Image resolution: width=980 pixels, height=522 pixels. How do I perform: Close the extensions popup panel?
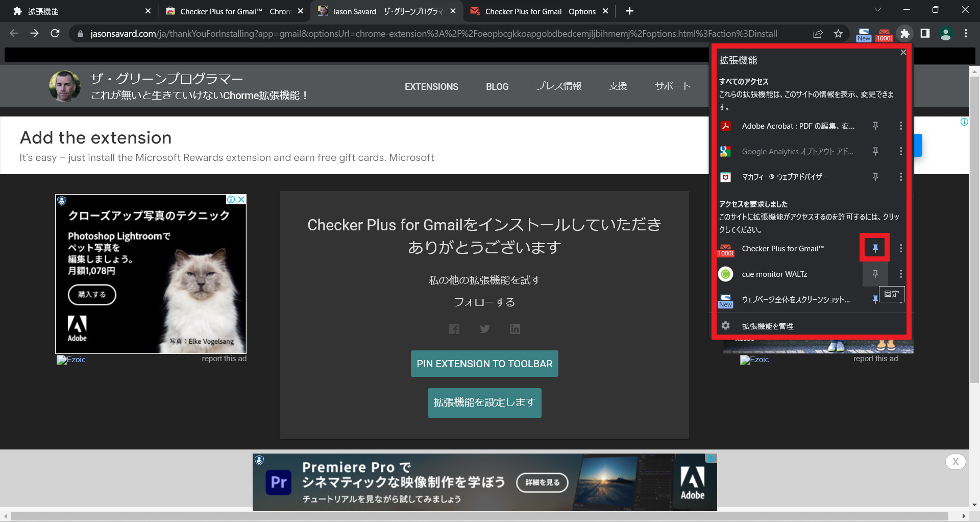click(903, 52)
